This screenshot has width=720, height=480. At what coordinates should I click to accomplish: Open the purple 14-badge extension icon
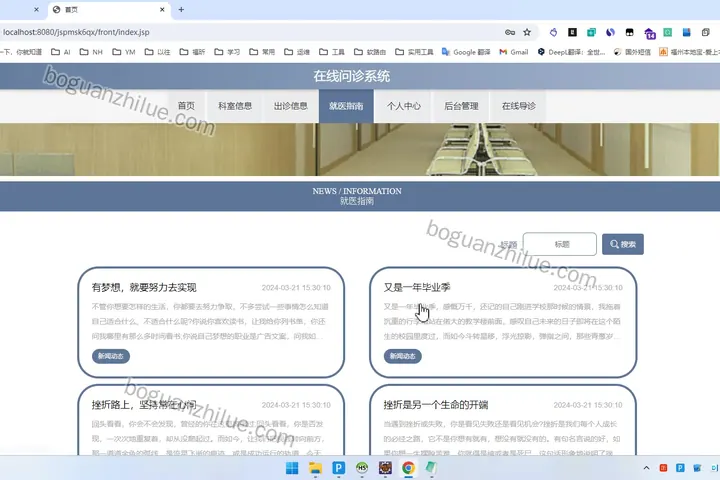pyautogui.click(x=650, y=33)
